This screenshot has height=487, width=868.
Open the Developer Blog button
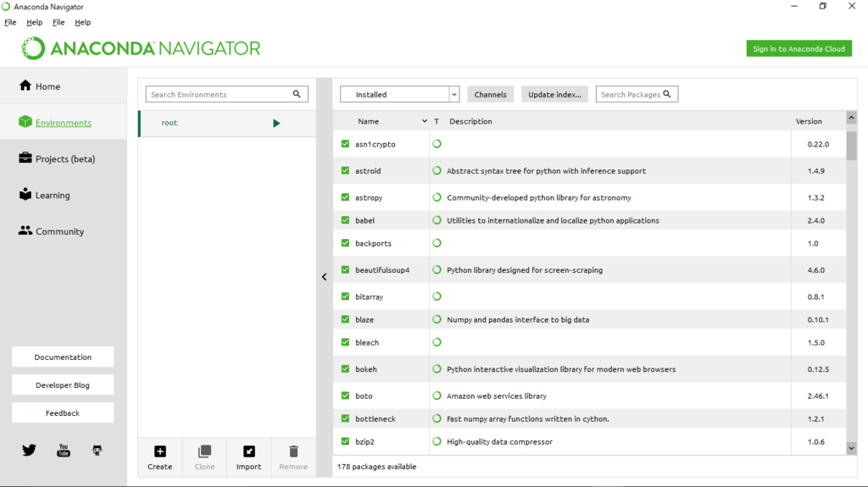pos(63,385)
